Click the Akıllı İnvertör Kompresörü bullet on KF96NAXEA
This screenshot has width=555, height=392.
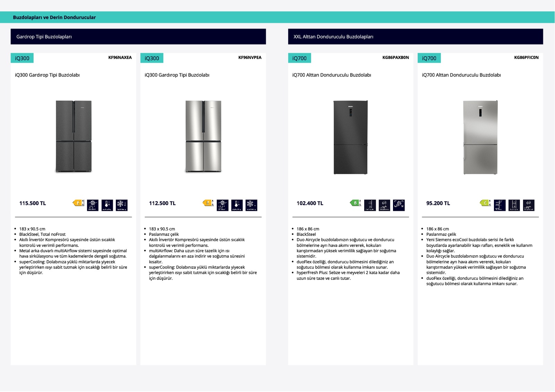coord(67,242)
